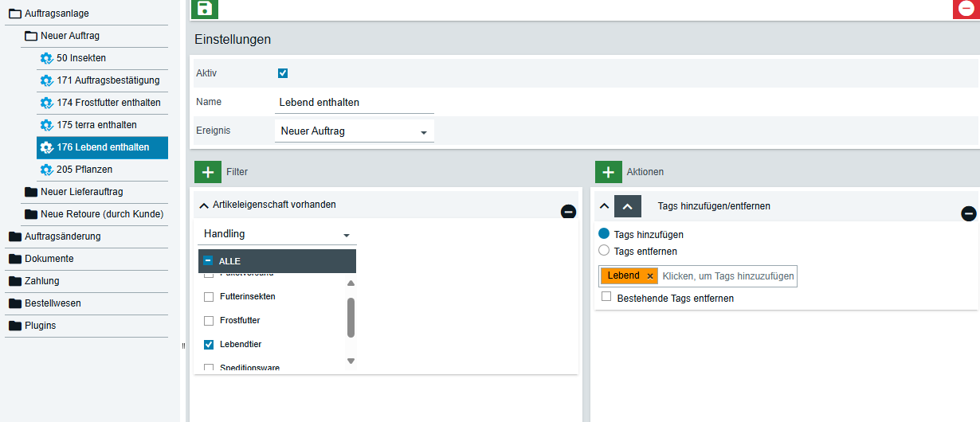
Task: Enable Bestehende Tags entfernen checkbox
Action: point(606,296)
